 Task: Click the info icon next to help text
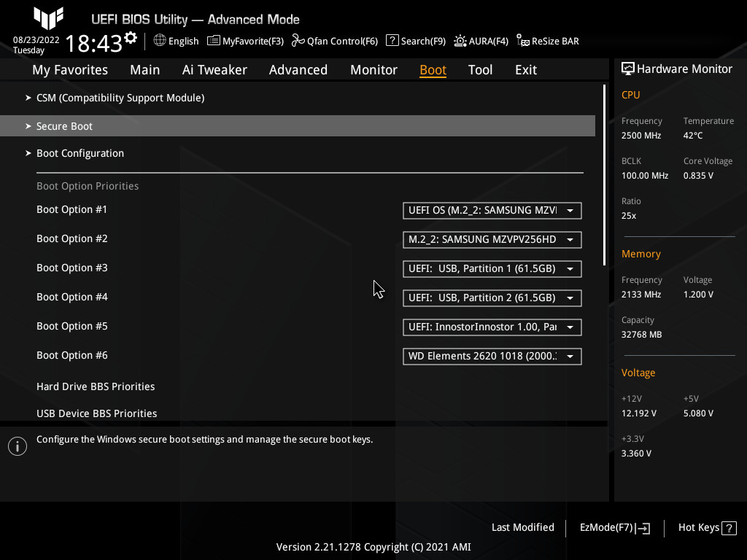17,446
